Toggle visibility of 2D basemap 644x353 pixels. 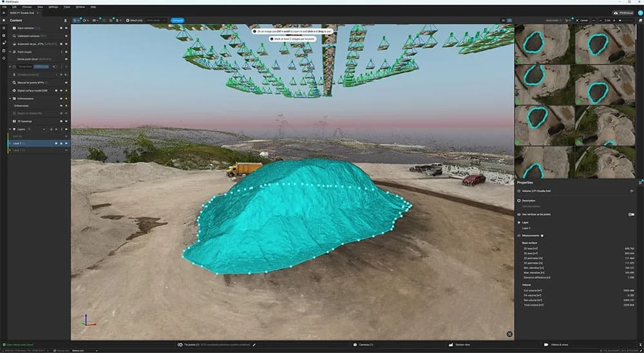coord(66,121)
